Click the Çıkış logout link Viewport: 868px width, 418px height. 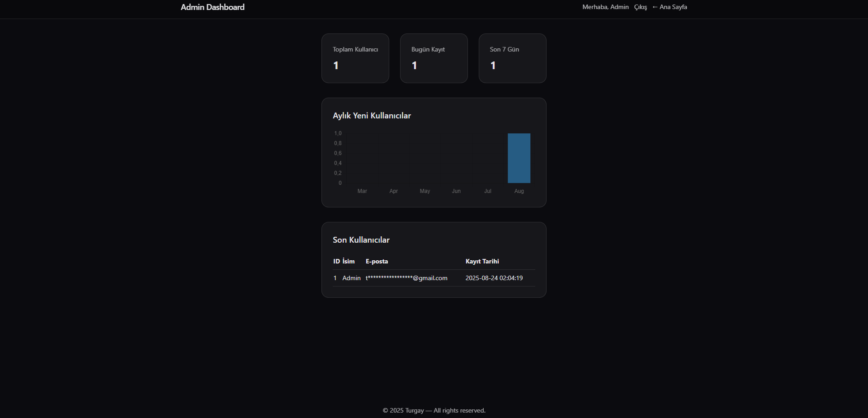pos(640,7)
